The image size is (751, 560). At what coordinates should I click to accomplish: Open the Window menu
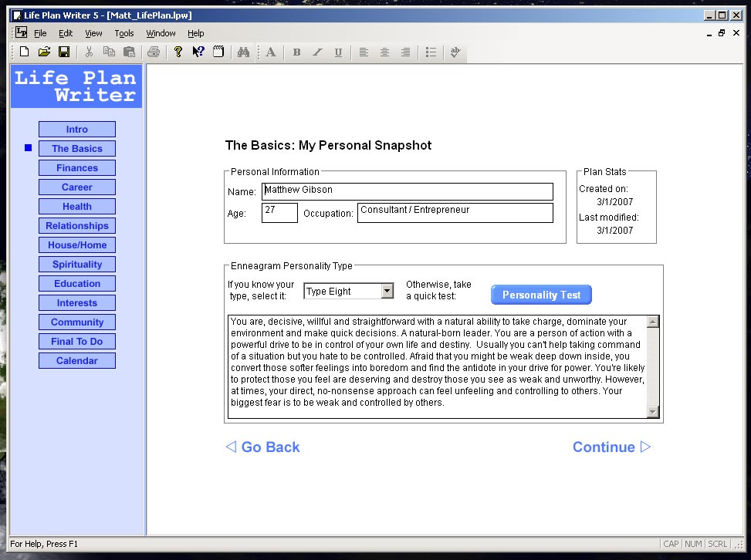pyautogui.click(x=161, y=33)
